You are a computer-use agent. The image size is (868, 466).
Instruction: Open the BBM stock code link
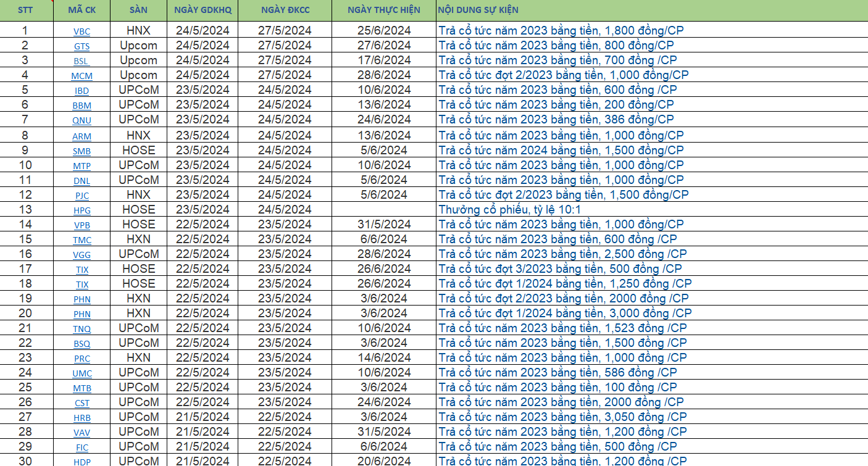click(x=81, y=106)
